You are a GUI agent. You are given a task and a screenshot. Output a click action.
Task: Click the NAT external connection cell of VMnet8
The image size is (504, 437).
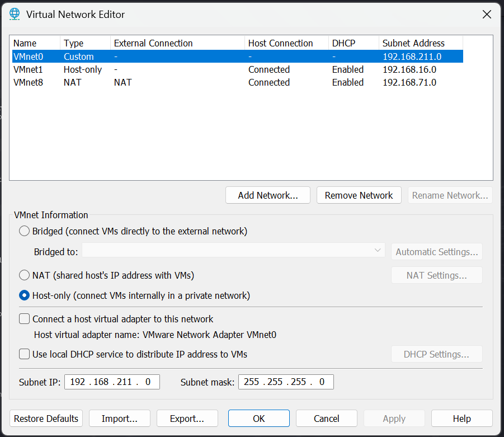pos(123,82)
